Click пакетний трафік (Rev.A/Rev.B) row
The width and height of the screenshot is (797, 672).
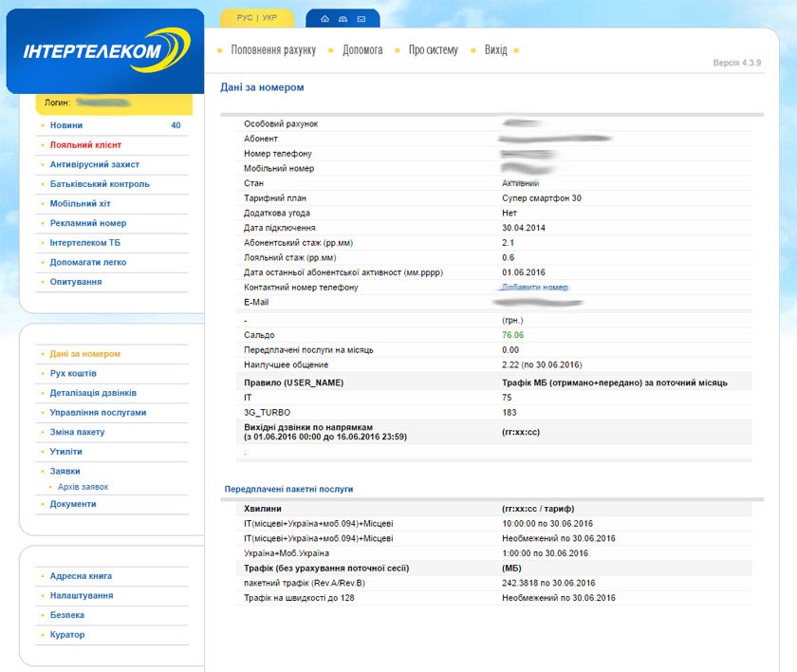point(494,583)
